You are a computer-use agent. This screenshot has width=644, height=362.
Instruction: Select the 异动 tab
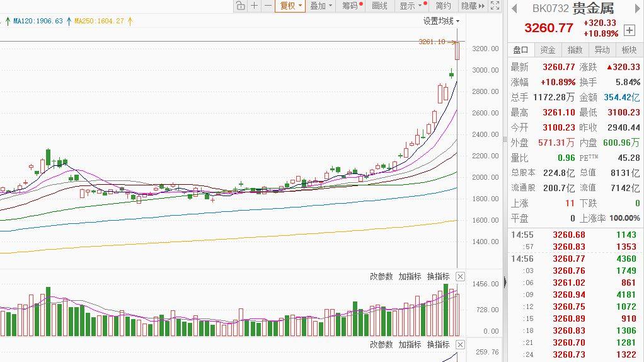[602, 50]
